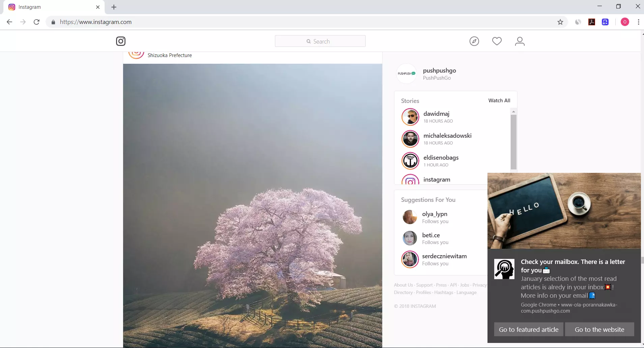Open the Chrome profile avatar
644x348 pixels.
pos(625,22)
